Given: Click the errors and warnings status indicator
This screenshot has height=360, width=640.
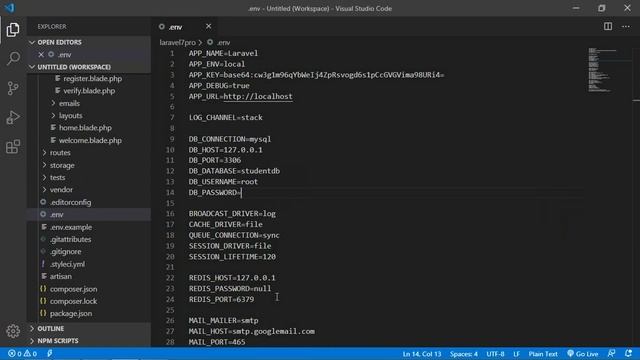Looking at the screenshot, I should 22,354.
